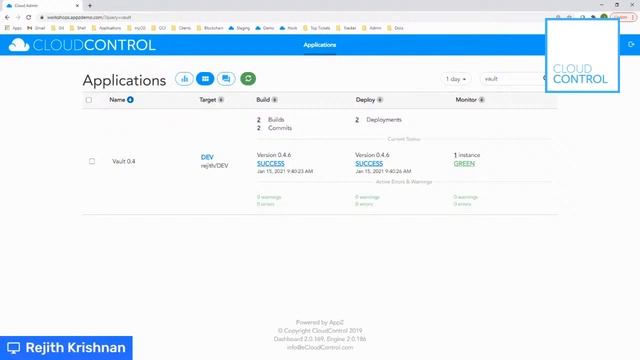
Task: Click the info@eCloudControl.com email link
Action: click(320, 347)
